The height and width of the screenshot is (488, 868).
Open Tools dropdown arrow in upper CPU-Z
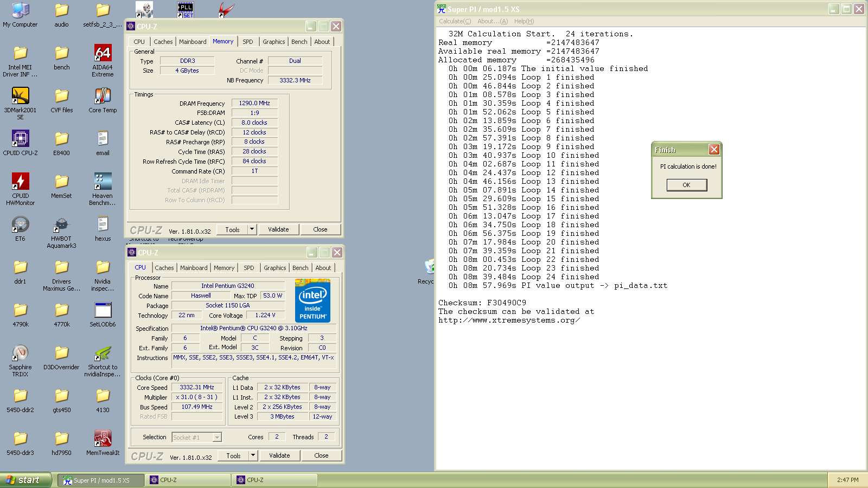coord(252,229)
